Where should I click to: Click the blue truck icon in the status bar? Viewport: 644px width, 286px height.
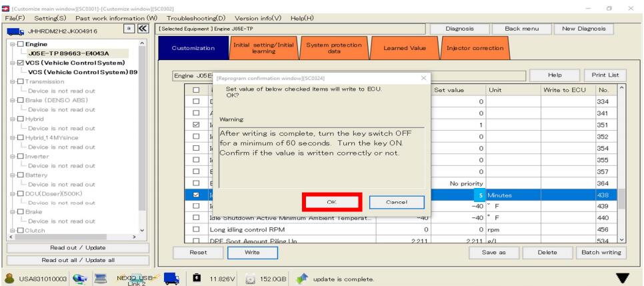pos(171,279)
